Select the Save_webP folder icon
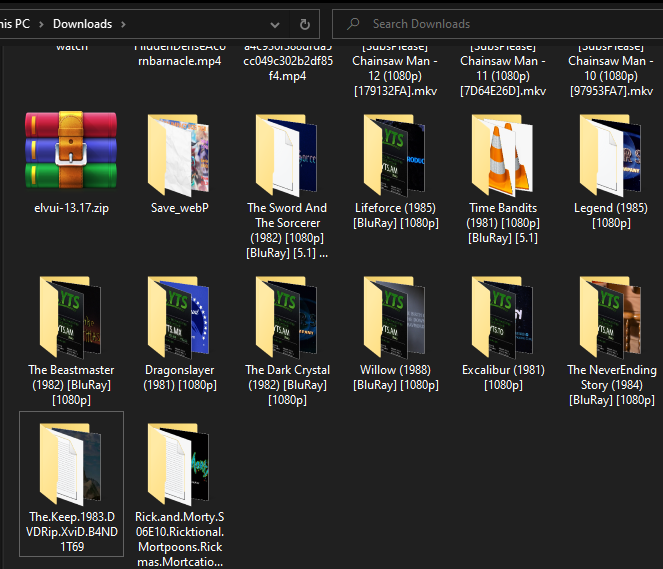Screen dimensions: 663x569 (x=178, y=155)
